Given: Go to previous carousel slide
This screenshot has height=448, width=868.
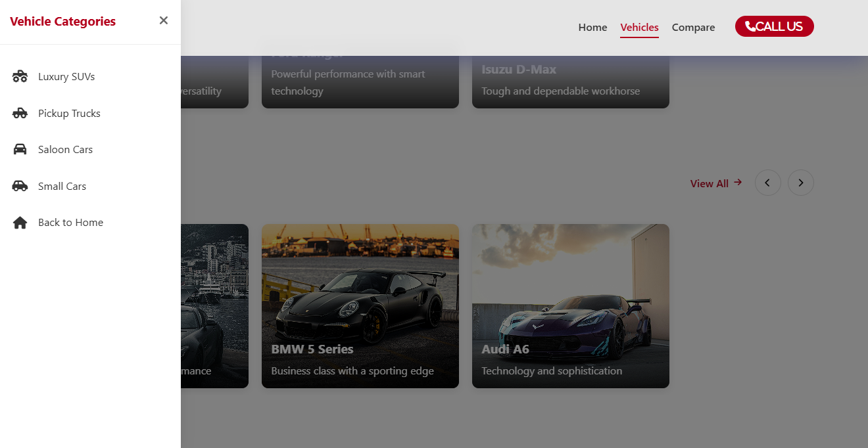Looking at the screenshot, I should (x=768, y=183).
